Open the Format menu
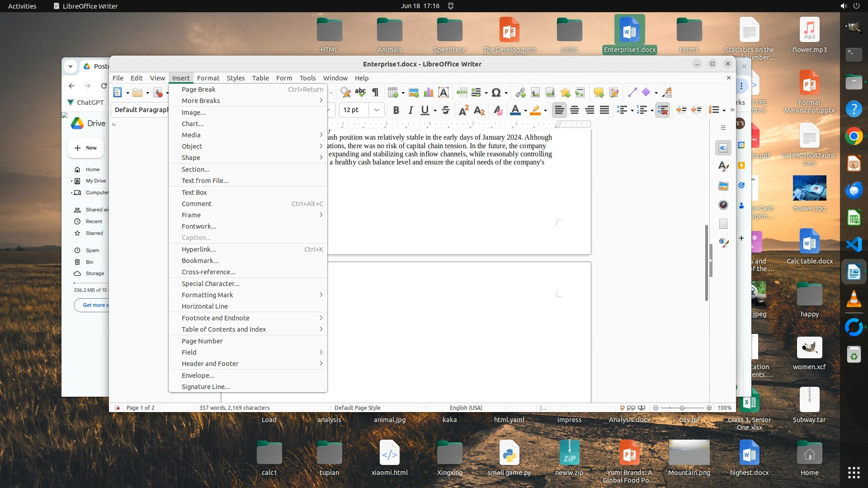This screenshot has height=488, width=868. (x=208, y=78)
